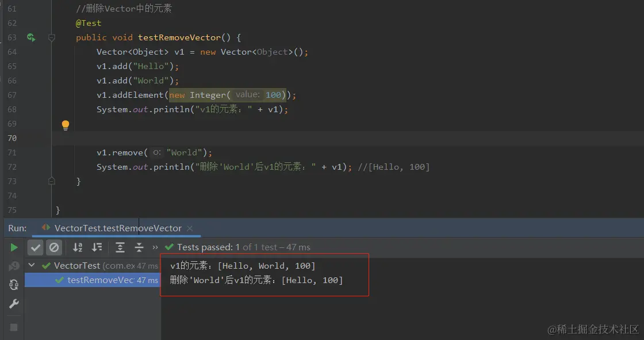Click the testRemoveVector method name
Screen dimensions: 644x340
179,37
